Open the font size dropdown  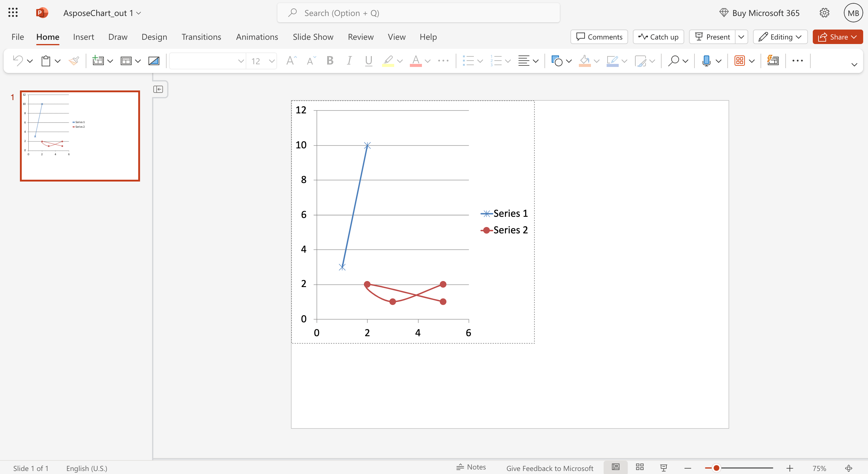pos(272,61)
